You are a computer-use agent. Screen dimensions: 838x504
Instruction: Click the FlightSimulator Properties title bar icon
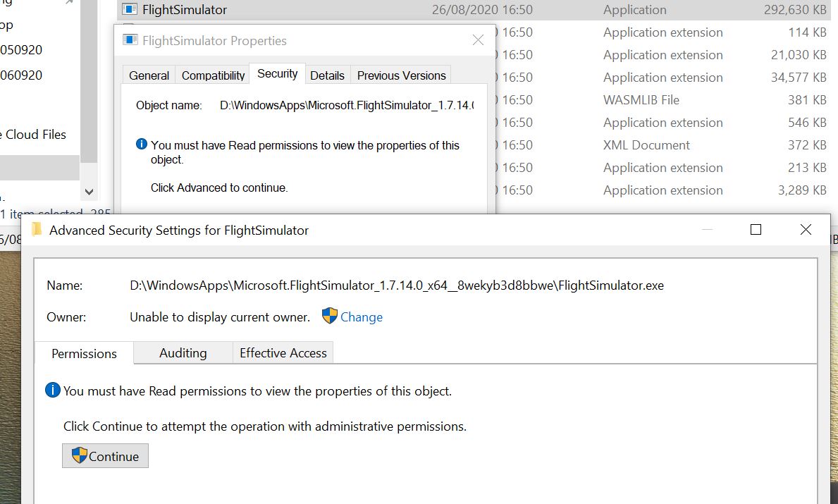[130, 40]
